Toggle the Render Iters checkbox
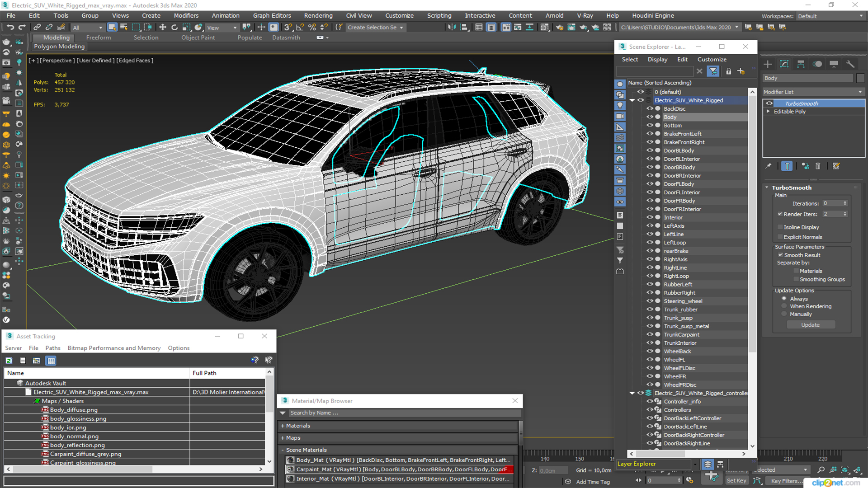 tap(780, 214)
